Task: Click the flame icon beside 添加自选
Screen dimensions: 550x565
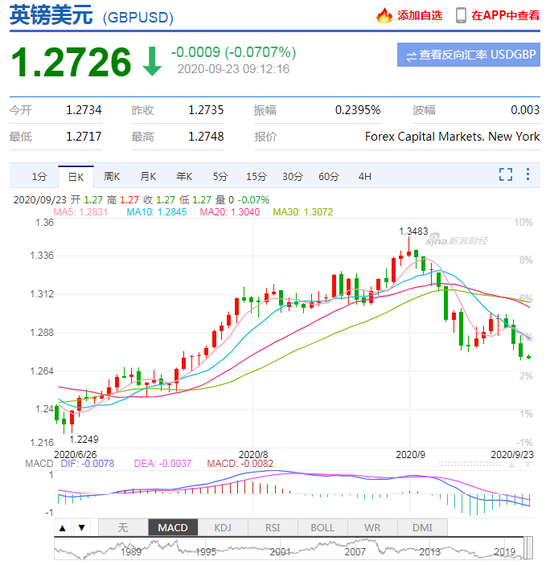Action: click(384, 15)
